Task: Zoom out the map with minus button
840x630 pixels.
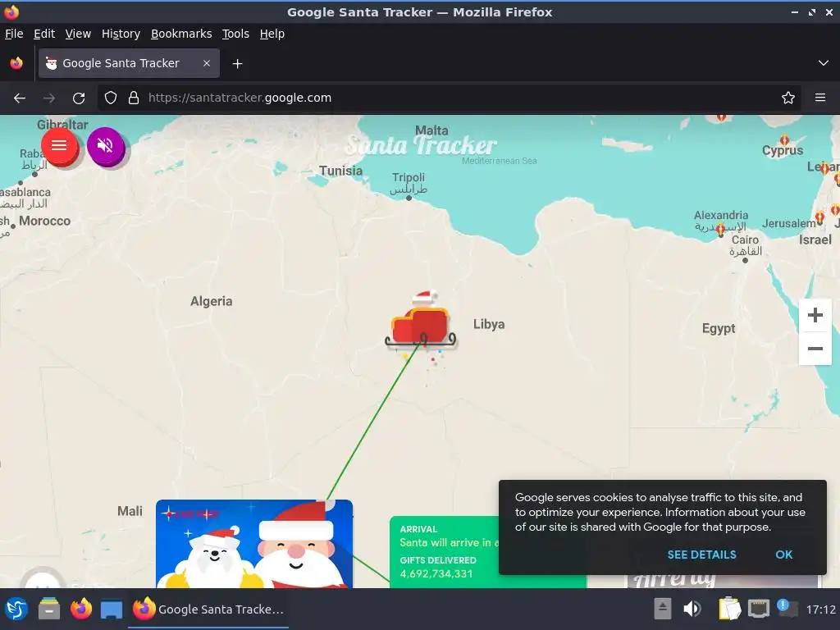Action: click(815, 349)
